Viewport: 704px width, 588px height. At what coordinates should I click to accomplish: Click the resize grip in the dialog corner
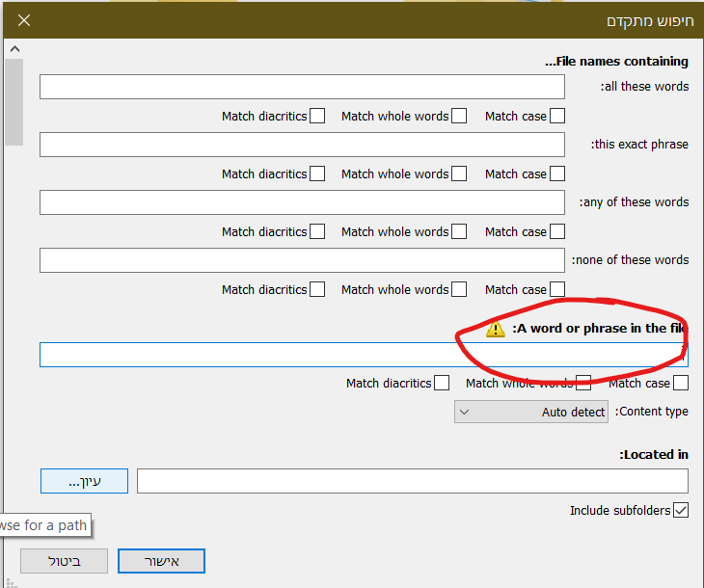click(12, 582)
